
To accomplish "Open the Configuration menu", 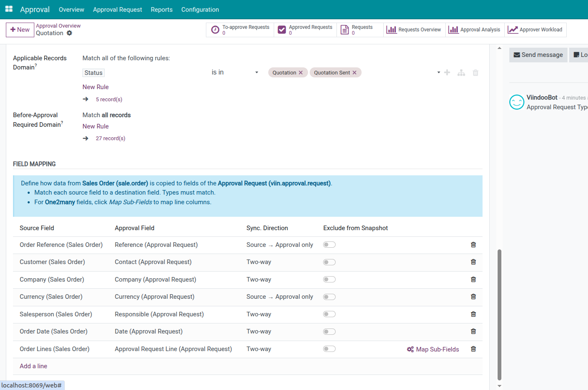I will click(200, 9).
